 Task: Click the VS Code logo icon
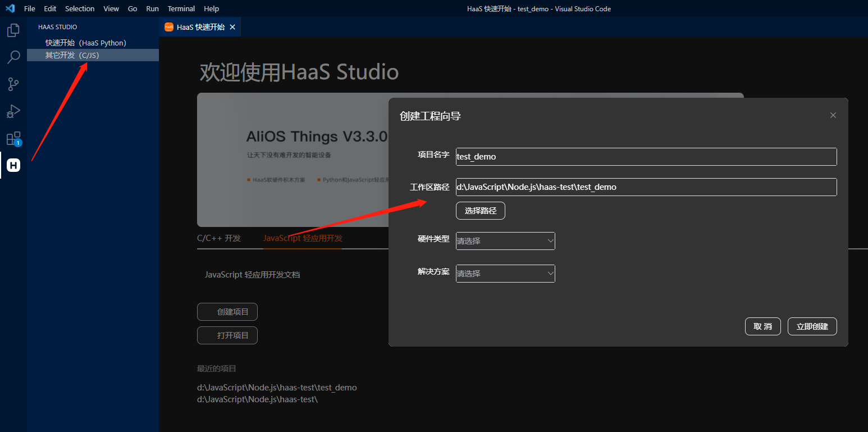(x=10, y=8)
